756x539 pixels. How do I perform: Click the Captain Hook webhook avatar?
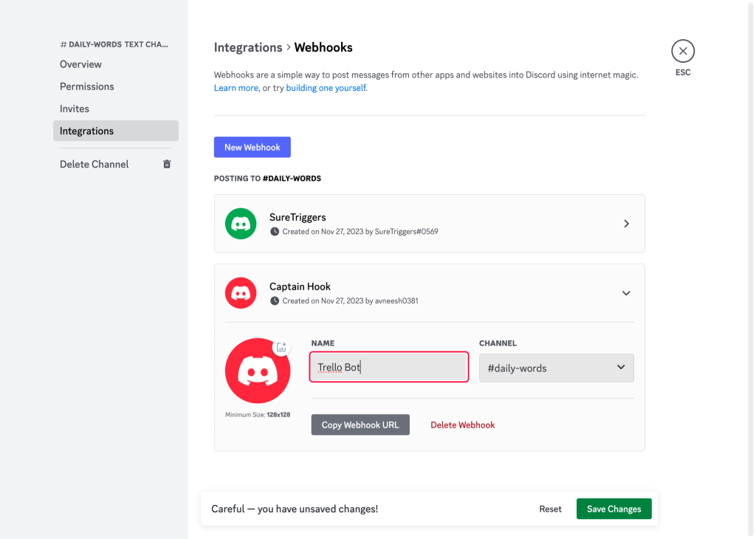coord(241,293)
